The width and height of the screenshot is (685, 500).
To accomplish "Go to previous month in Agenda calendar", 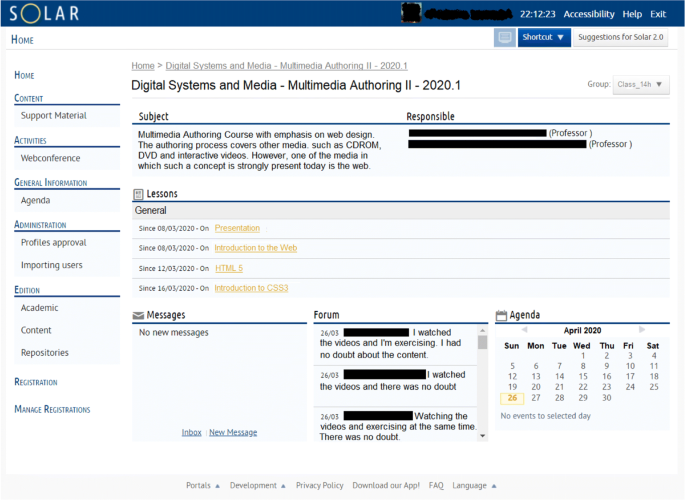I will pyautogui.click(x=522, y=330).
